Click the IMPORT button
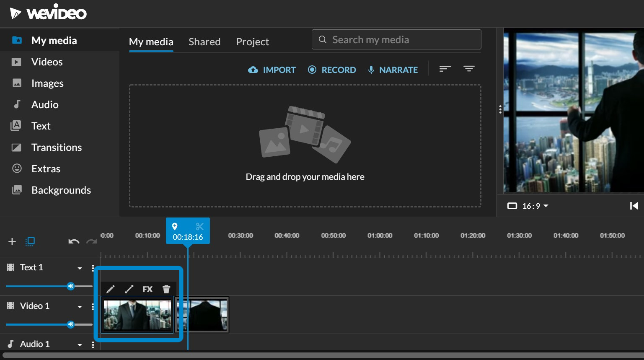The width and height of the screenshot is (644, 360). 272,70
